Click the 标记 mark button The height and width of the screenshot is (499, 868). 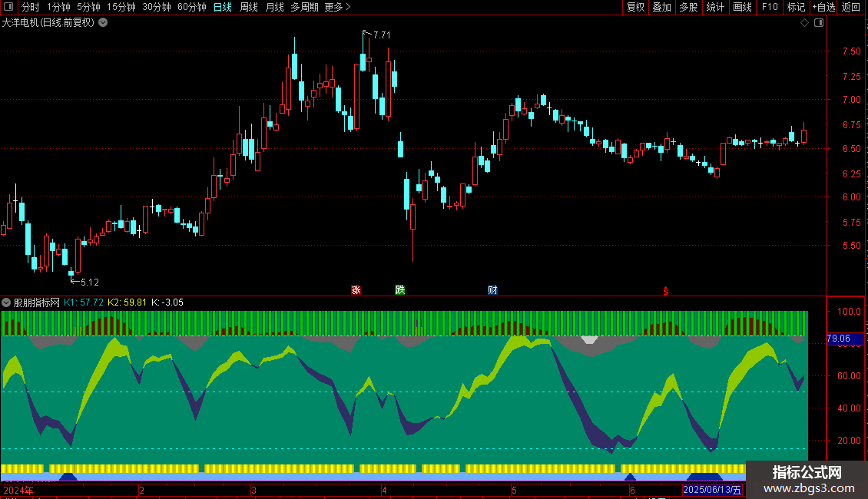tap(796, 7)
